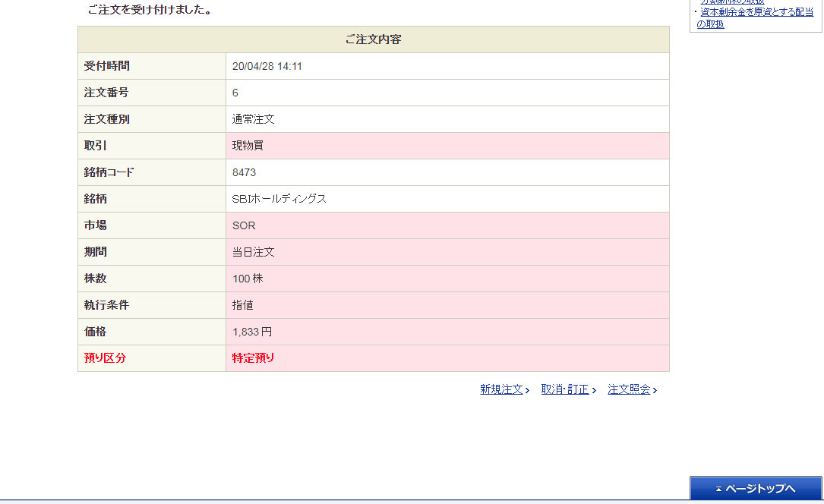This screenshot has height=504, width=824.
Task: Select the 銘柄コード row label
Action: click(x=109, y=172)
